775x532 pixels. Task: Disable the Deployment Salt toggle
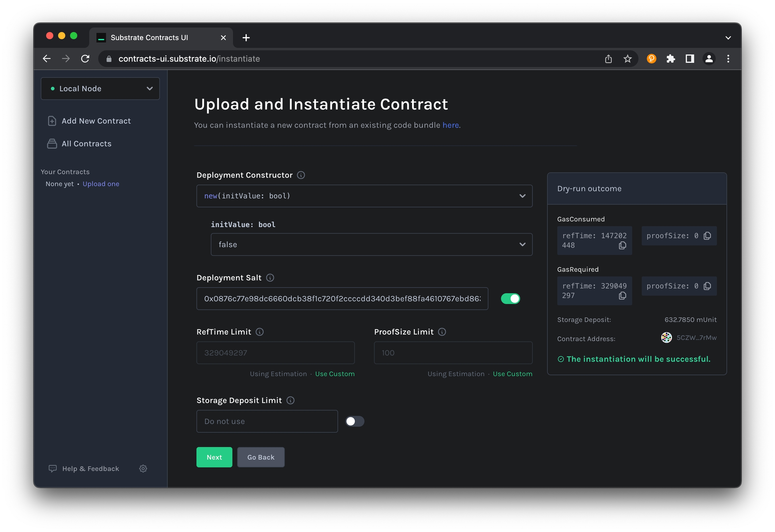pos(510,299)
